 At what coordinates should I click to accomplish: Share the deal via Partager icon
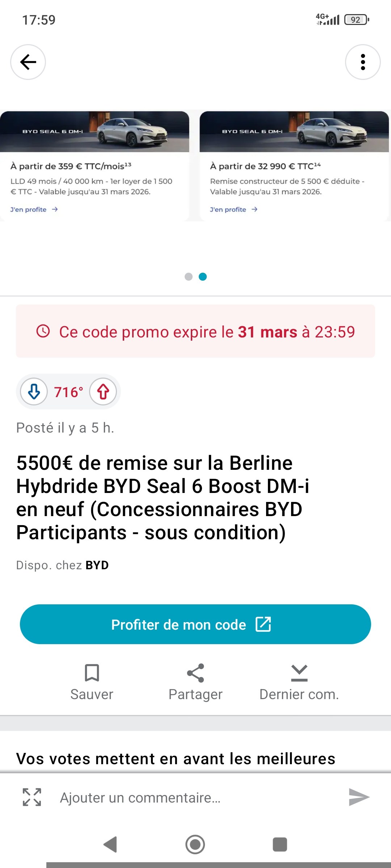[x=195, y=682]
